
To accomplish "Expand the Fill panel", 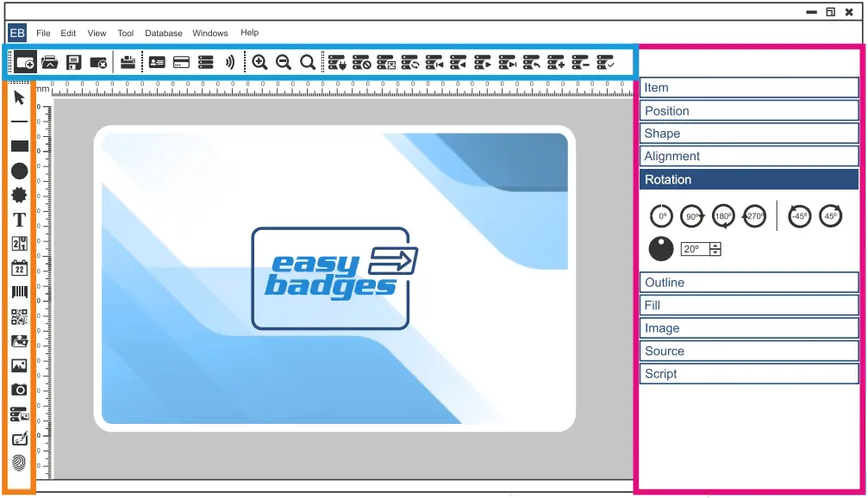I will tap(748, 305).
